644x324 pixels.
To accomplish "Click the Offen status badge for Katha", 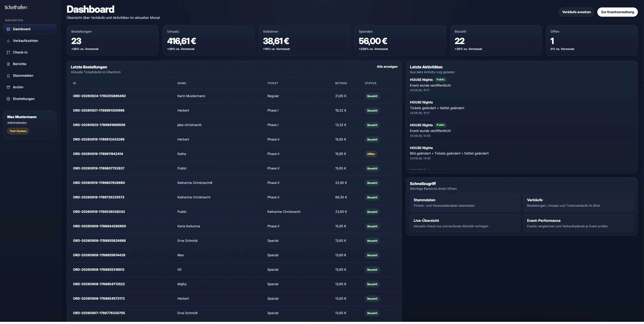I will (371, 154).
